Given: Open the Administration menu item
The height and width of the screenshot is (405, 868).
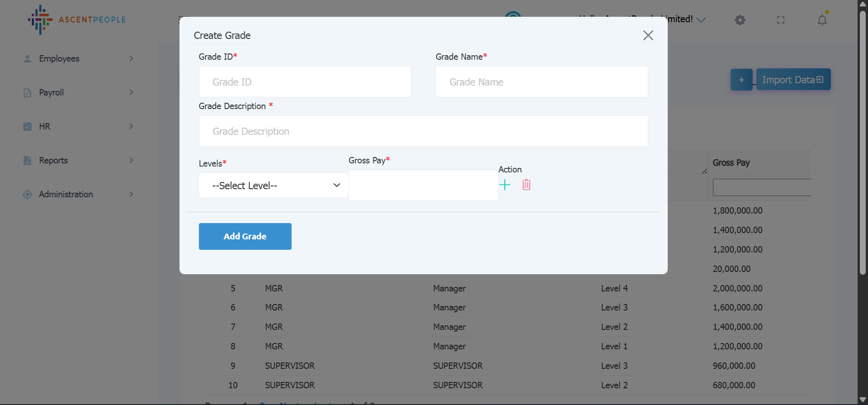Looking at the screenshot, I should (x=78, y=194).
